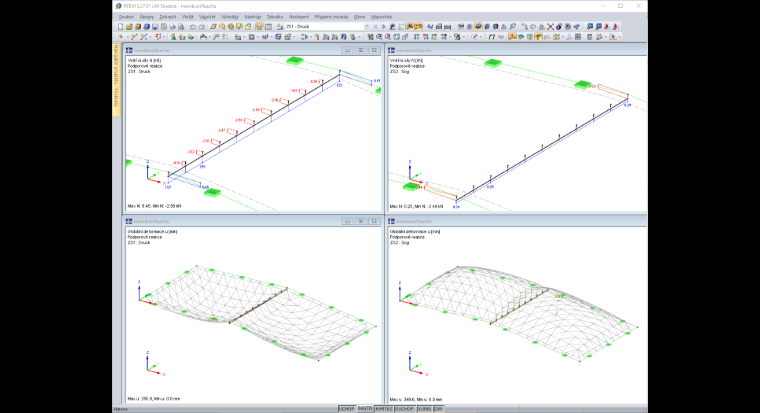Click the new node yellow dot icon
The image size is (760, 413).
[x=120, y=37]
